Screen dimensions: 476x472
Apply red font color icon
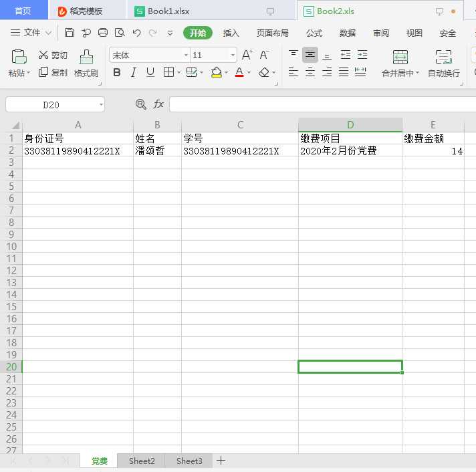(x=239, y=72)
